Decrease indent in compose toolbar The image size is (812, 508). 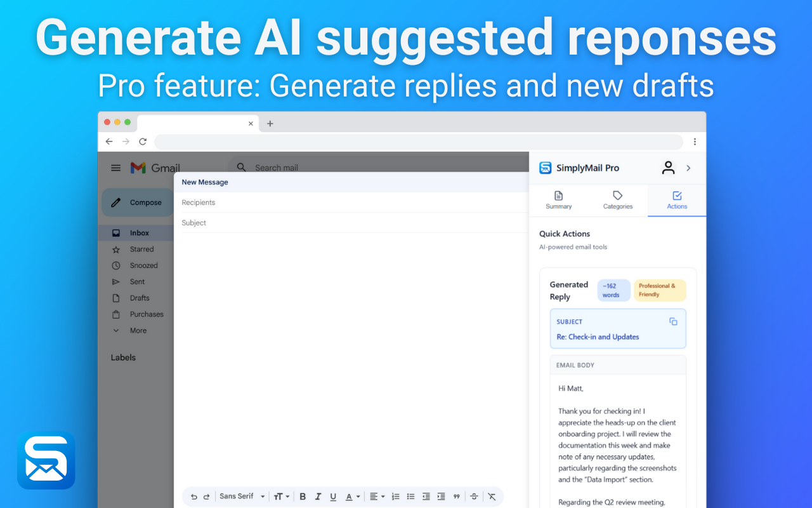(426, 497)
